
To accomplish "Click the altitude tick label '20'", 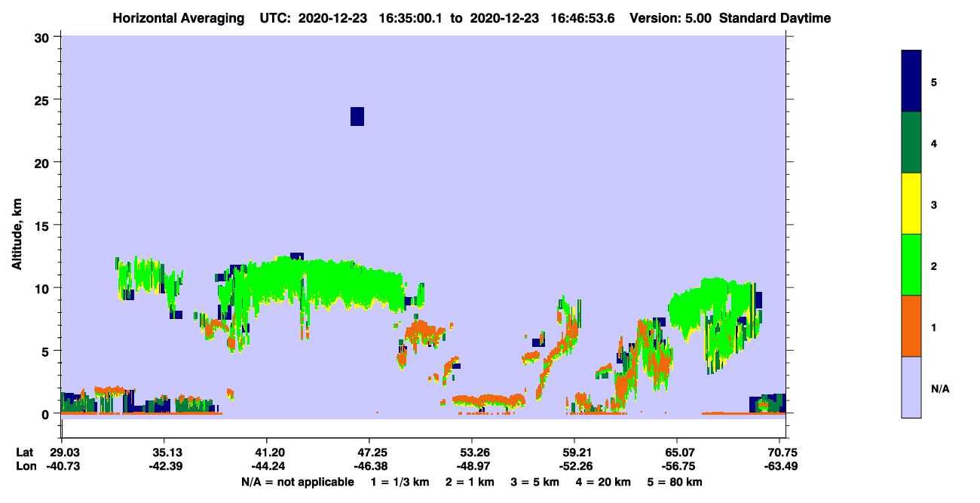I will [44, 162].
